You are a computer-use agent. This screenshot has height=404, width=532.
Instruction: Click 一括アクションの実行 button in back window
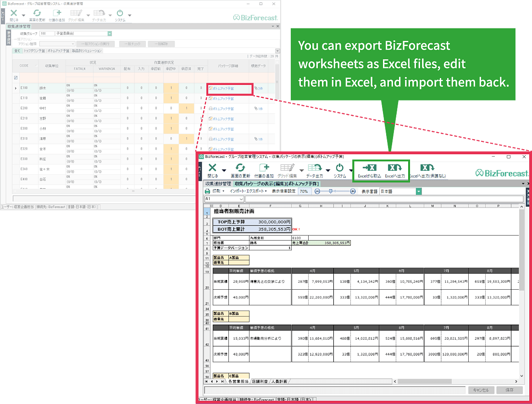[x=95, y=44]
